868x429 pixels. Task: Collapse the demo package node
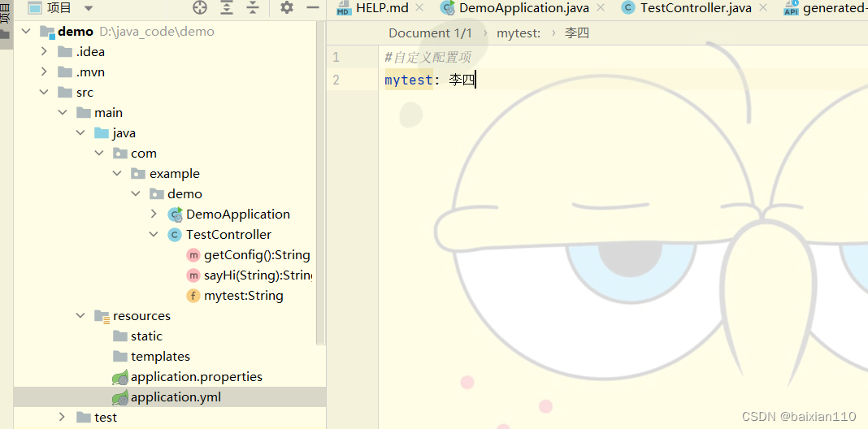[136, 193]
